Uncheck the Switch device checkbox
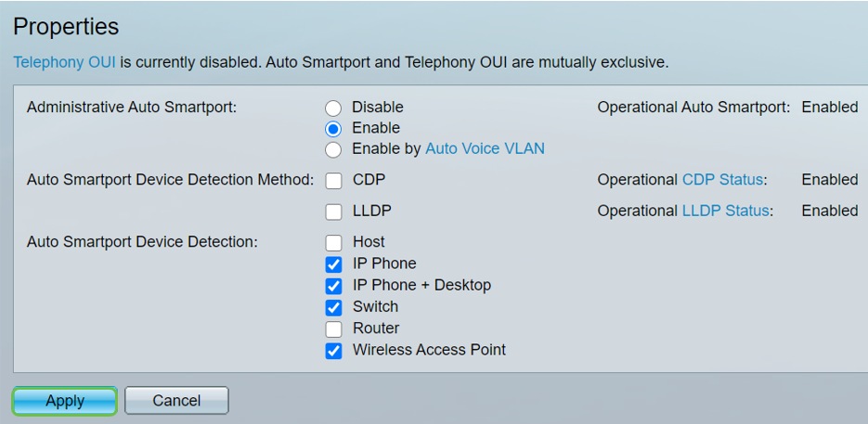 pos(333,307)
